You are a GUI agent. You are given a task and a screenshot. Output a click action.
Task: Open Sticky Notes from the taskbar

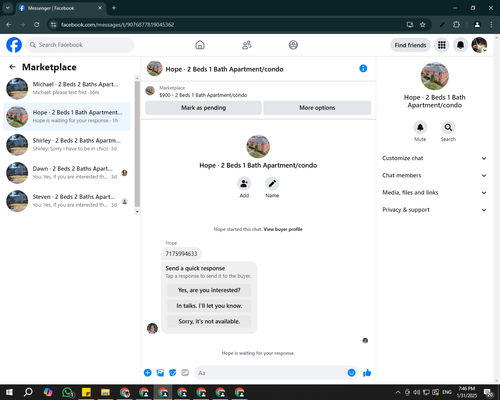[x=86, y=392]
